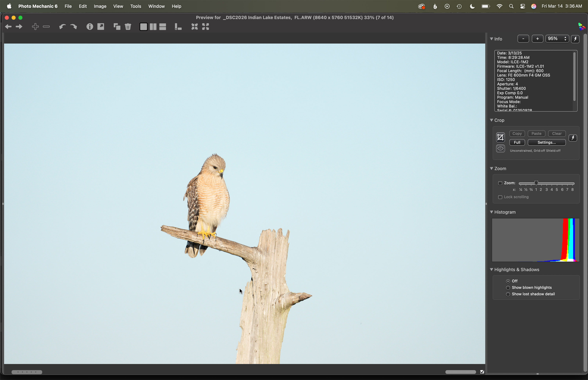
Task: Click the Zoom level slider handle
Action: [536, 183]
